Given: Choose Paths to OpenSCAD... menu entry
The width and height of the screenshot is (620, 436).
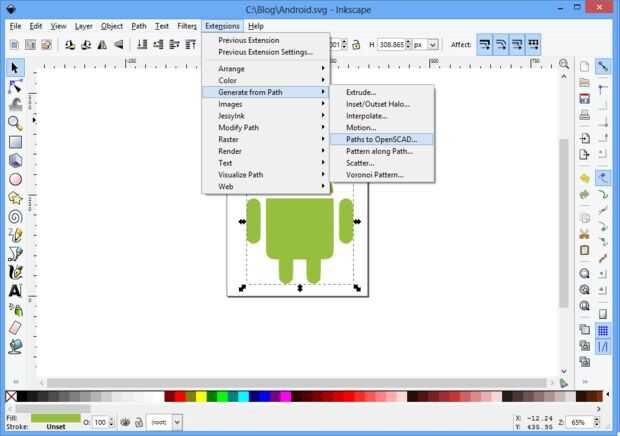Looking at the screenshot, I should tap(382, 139).
